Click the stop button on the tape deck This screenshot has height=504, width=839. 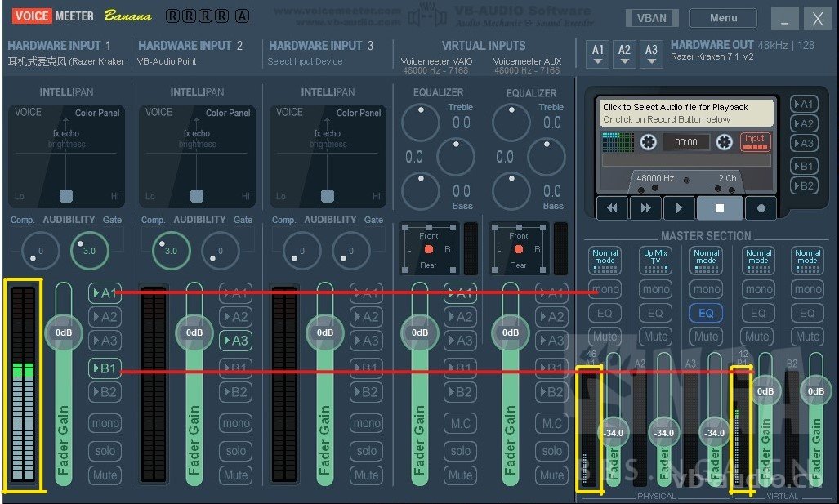(719, 207)
